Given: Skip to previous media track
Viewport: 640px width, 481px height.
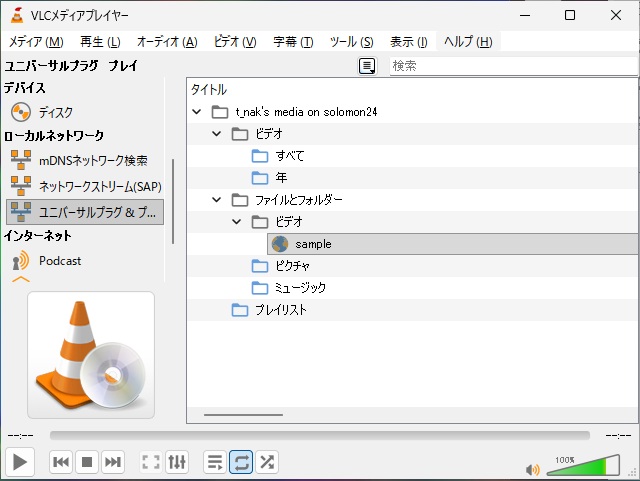Looking at the screenshot, I should click(x=60, y=462).
